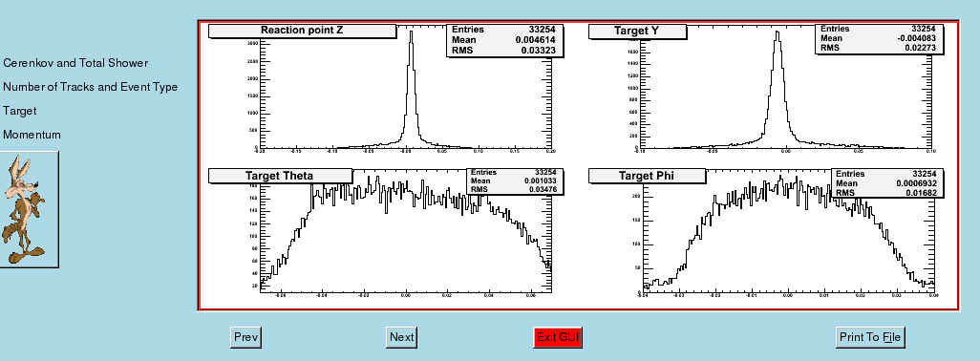Image resolution: width=980 pixels, height=361 pixels.
Task: Click the Reaction point Z statistics box
Action: click(x=505, y=40)
